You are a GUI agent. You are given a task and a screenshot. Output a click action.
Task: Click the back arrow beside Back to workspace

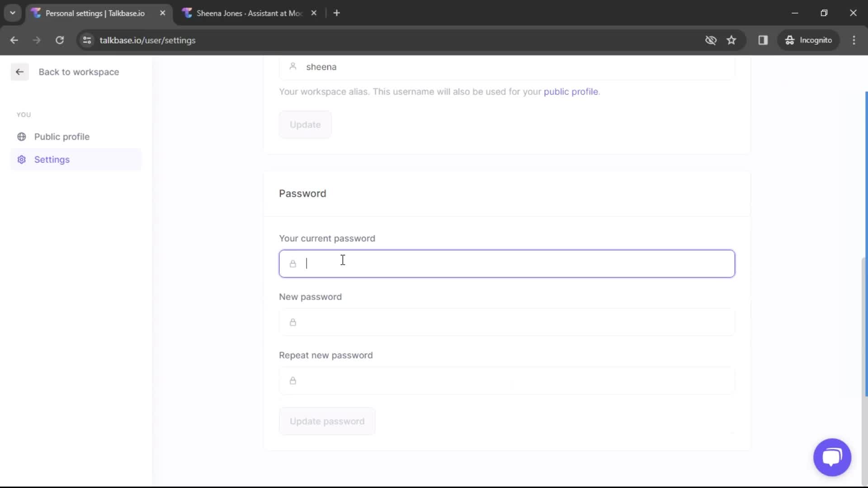[19, 72]
